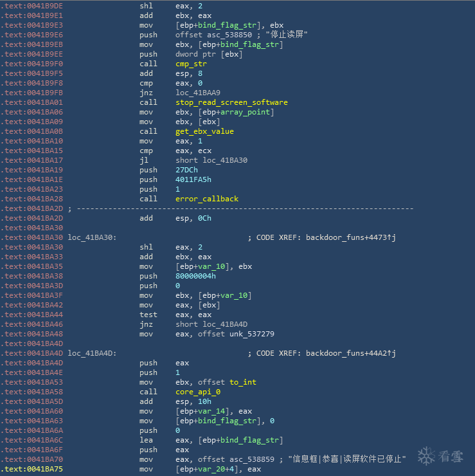475x476 pixels.
Task: Select the array_point variable
Action: [x=245, y=113]
